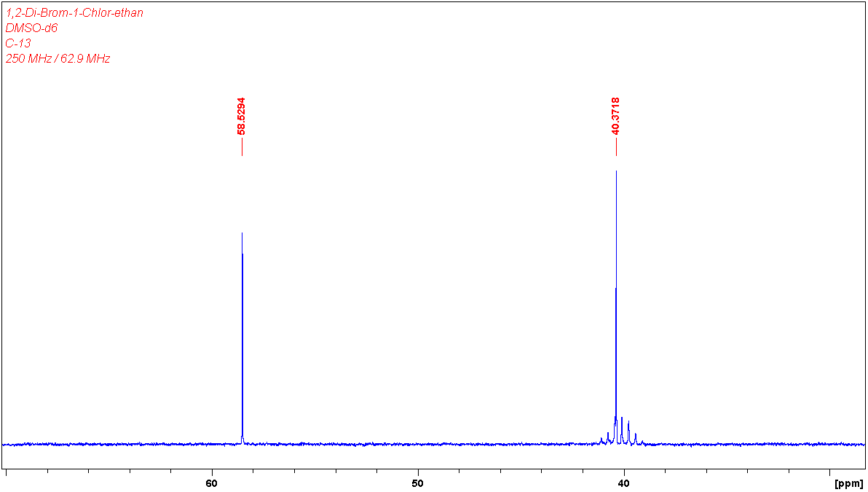868x492 pixels.
Task: Click the [ppm] axis unit label
Action: (x=848, y=483)
